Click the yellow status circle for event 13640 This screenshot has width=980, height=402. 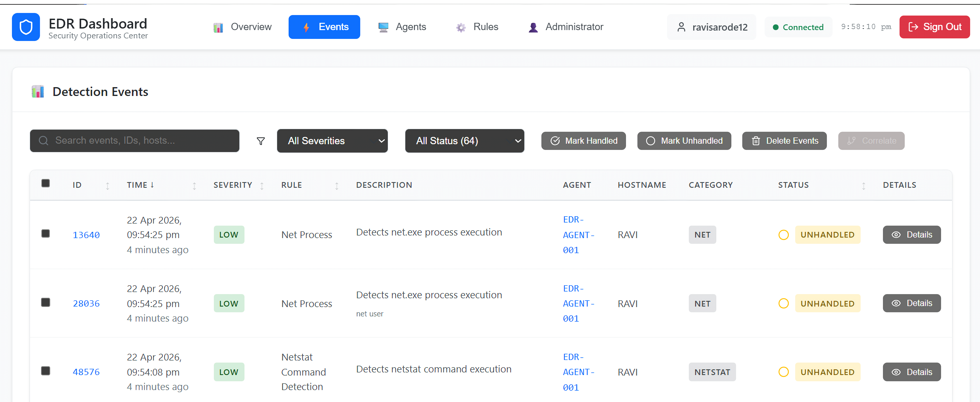coord(783,235)
